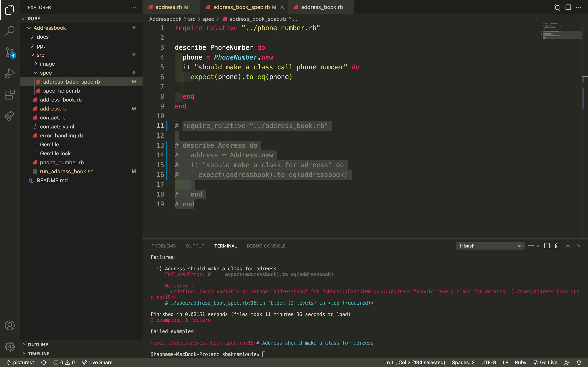Open Source Control view with 4 changes
Viewport: 588px width, 367px height.
[10, 52]
